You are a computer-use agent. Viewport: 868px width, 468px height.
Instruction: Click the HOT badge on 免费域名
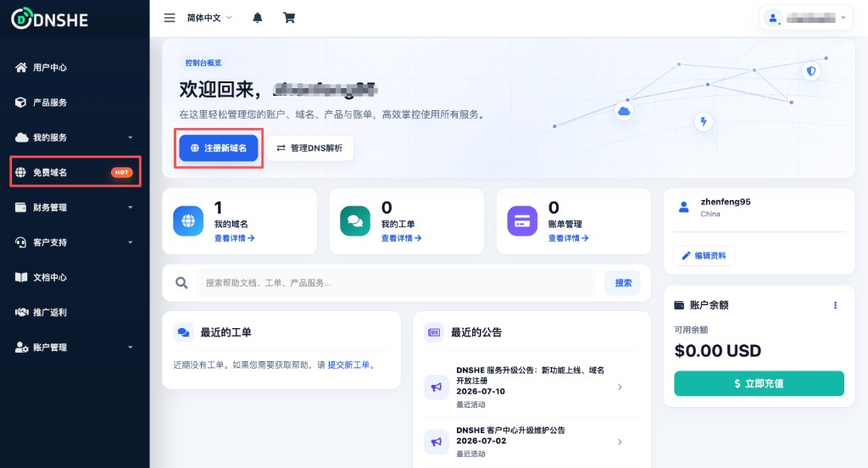(x=122, y=172)
